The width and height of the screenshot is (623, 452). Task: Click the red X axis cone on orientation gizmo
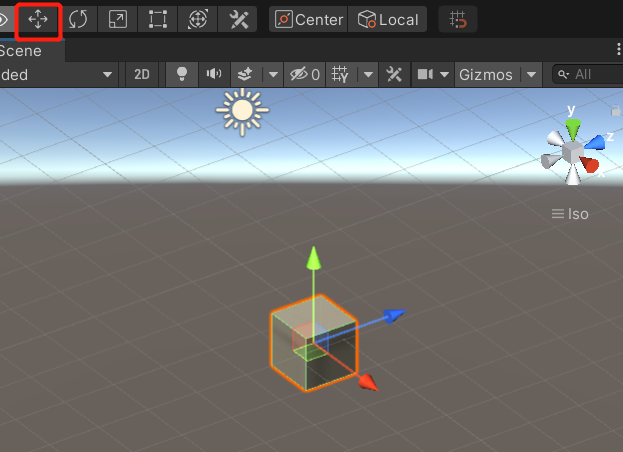pyautogui.click(x=589, y=164)
